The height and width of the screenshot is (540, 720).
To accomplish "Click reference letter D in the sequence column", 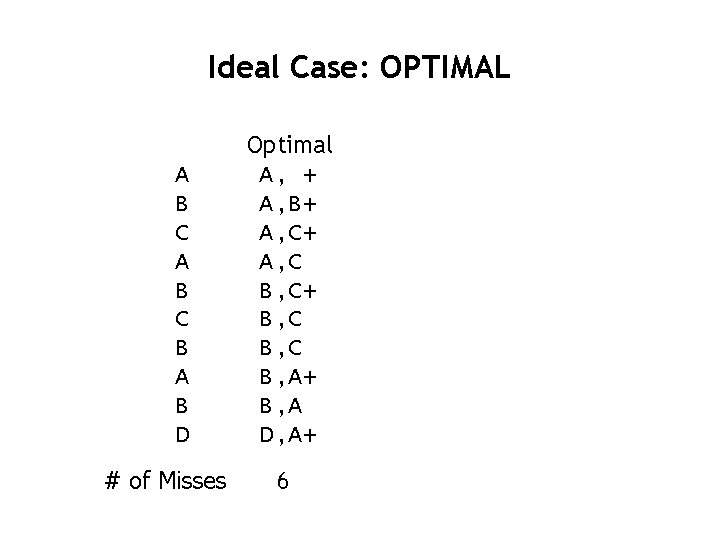I will coord(182,434).
